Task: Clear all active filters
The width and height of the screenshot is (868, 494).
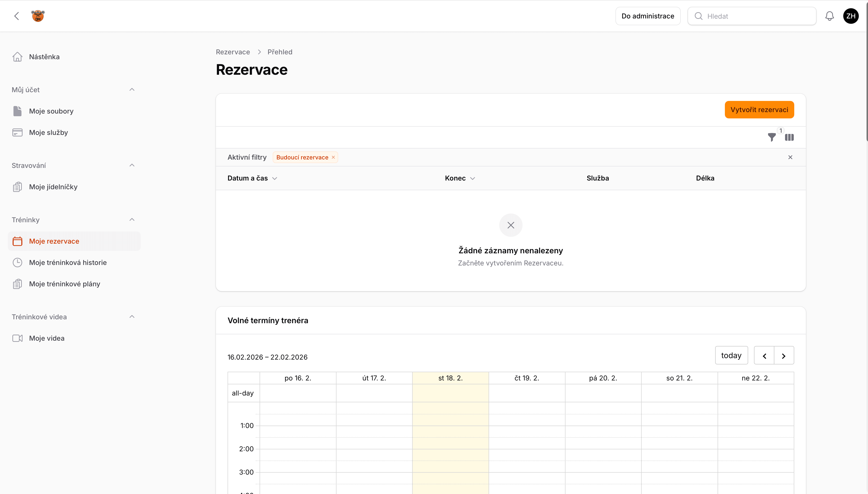Action: coord(790,157)
